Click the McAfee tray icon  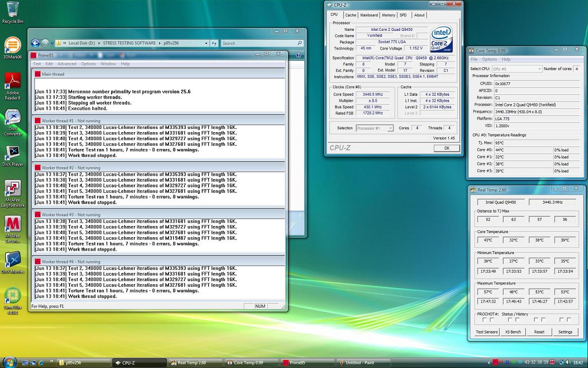click(552, 362)
